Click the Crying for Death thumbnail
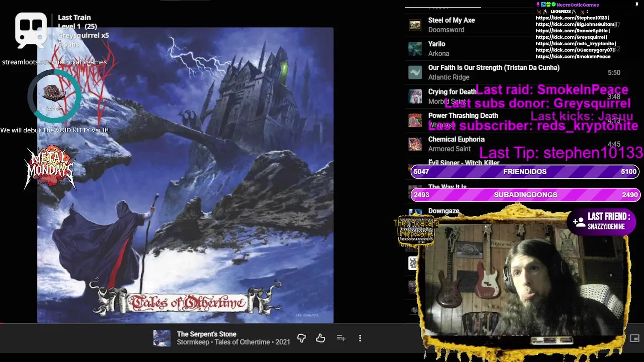The width and height of the screenshot is (644, 362). pyautogui.click(x=415, y=97)
